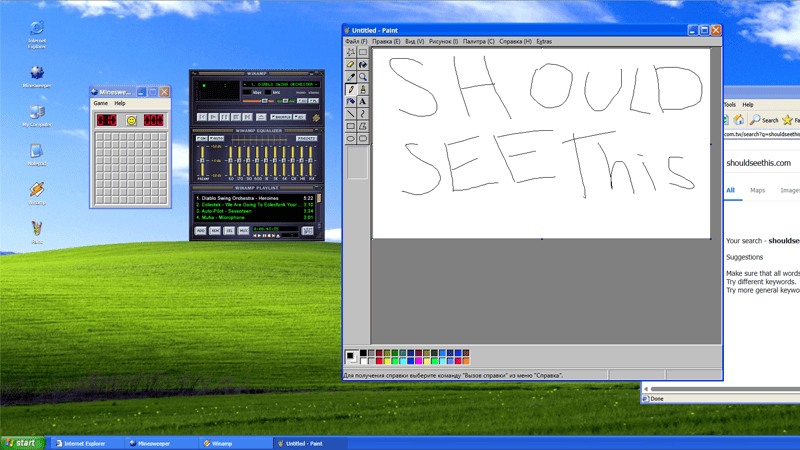Screen dimensions: 800x450
Task: Click Search button in Internet Explorer toolbar
Action: (x=764, y=120)
